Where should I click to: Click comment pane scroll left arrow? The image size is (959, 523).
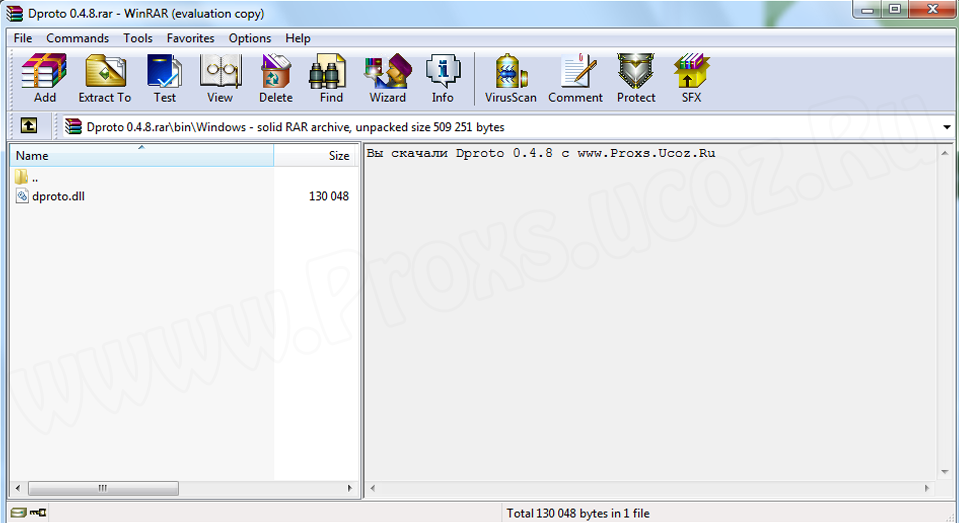point(372,488)
